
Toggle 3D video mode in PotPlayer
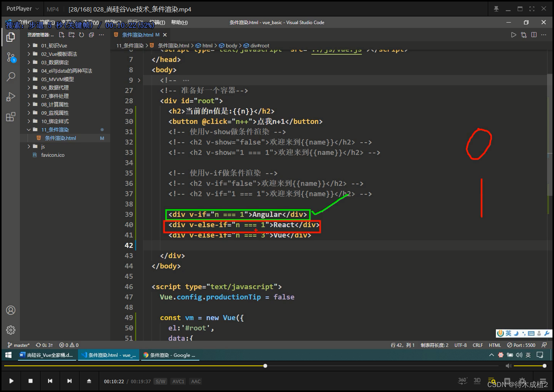click(x=477, y=381)
